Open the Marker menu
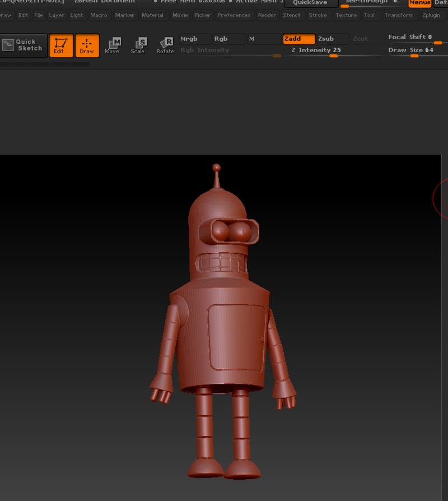 pyautogui.click(x=125, y=15)
